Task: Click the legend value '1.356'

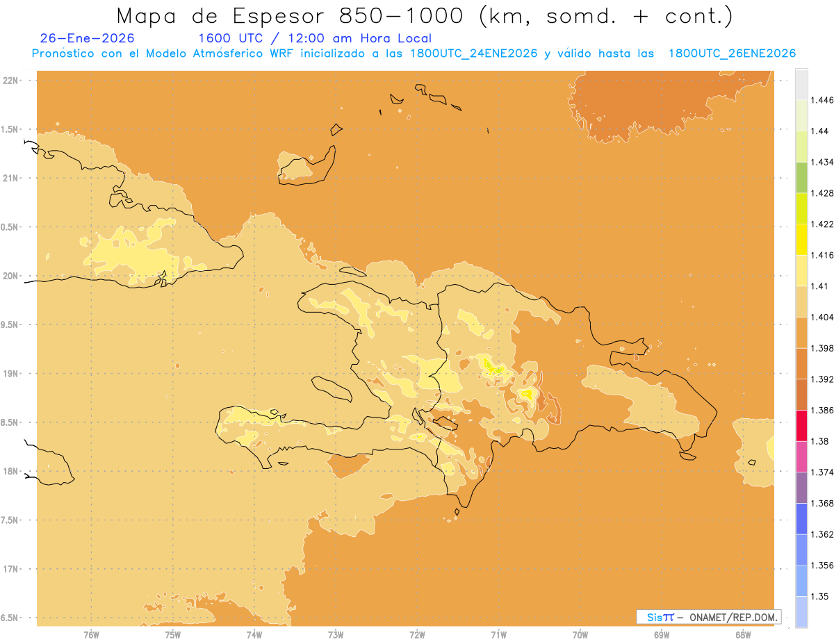Action: pyautogui.click(x=821, y=565)
